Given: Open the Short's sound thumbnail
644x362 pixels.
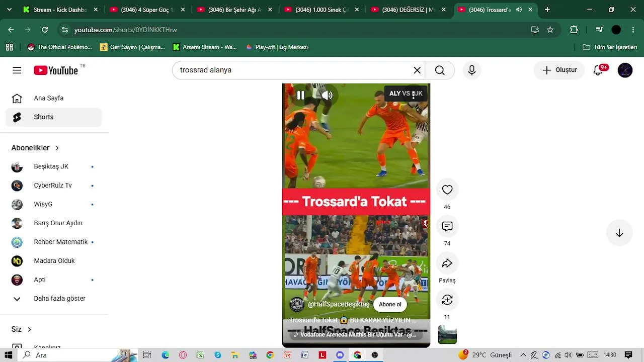Looking at the screenshot, I should click(x=447, y=335).
